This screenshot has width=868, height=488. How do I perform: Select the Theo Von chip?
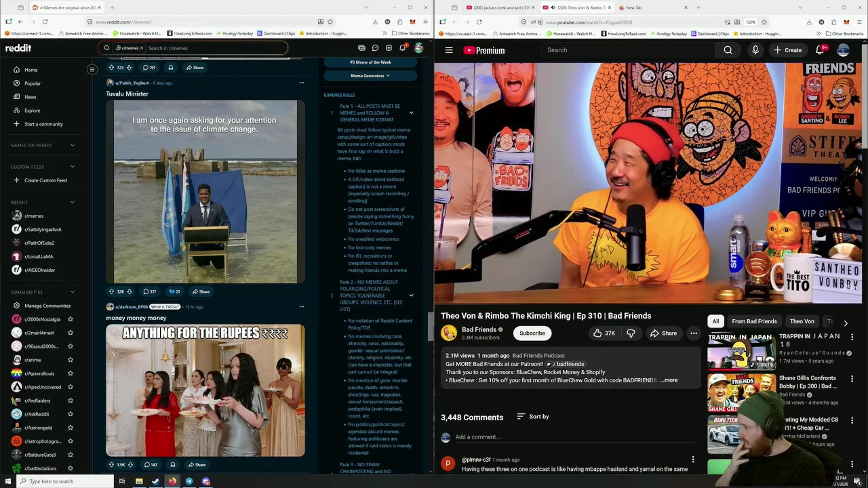(x=802, y=321)
